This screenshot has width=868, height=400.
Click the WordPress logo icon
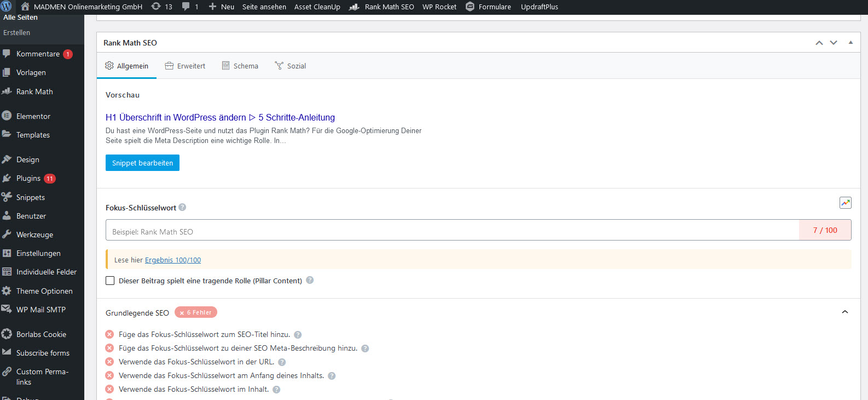coord(6,7)
